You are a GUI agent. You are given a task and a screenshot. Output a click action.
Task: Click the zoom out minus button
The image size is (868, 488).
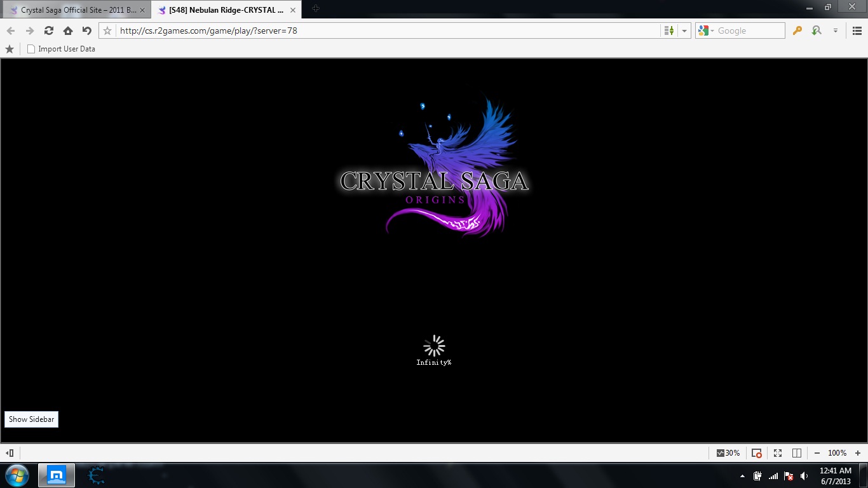pyautogui.click(x=817, y=453)
